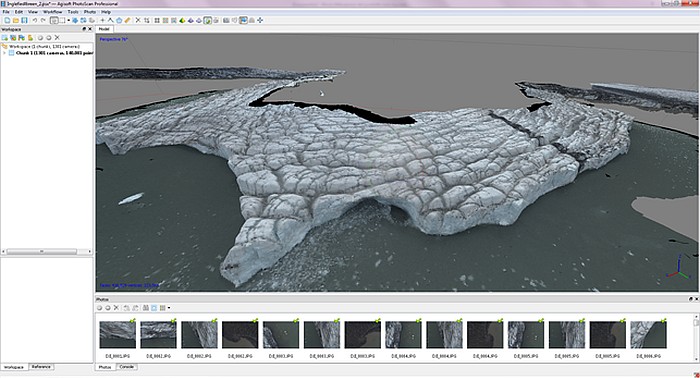Add a chunk from Workspace toolbar
Screen dimensions: 700x378
[x=4, y=37]
